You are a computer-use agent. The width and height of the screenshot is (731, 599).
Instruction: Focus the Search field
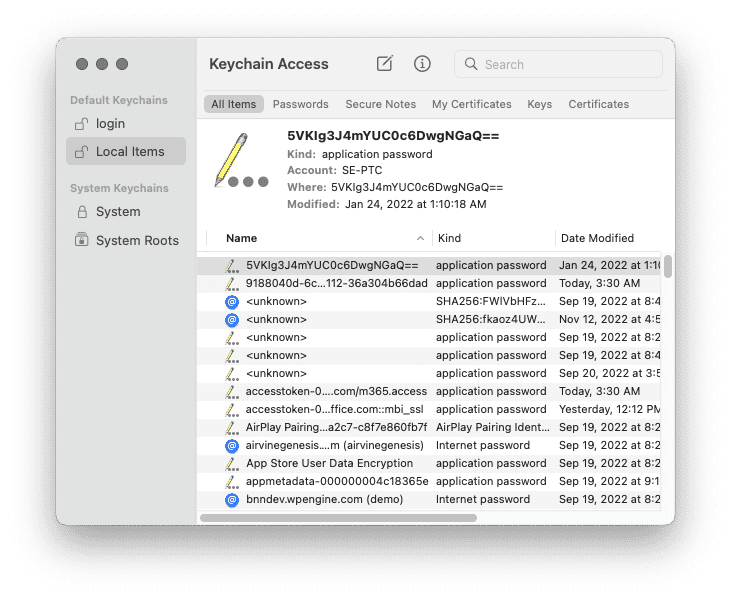click(558, 64)
